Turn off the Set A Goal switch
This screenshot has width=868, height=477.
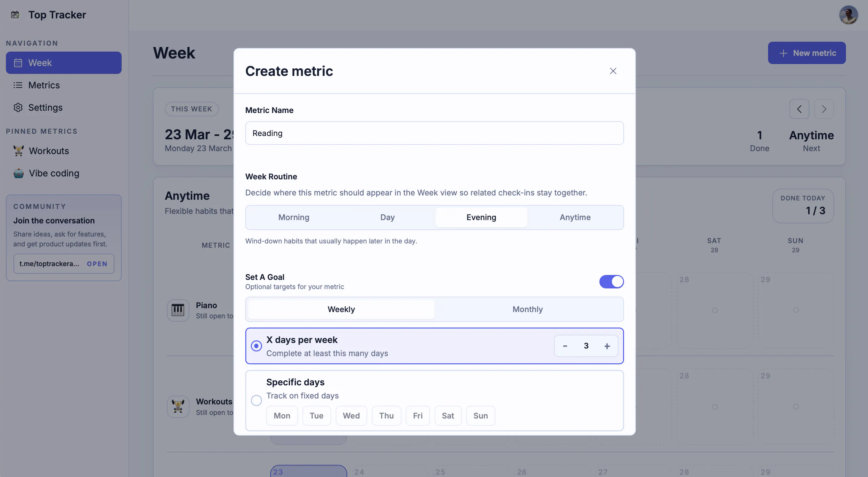coord(611,282)
